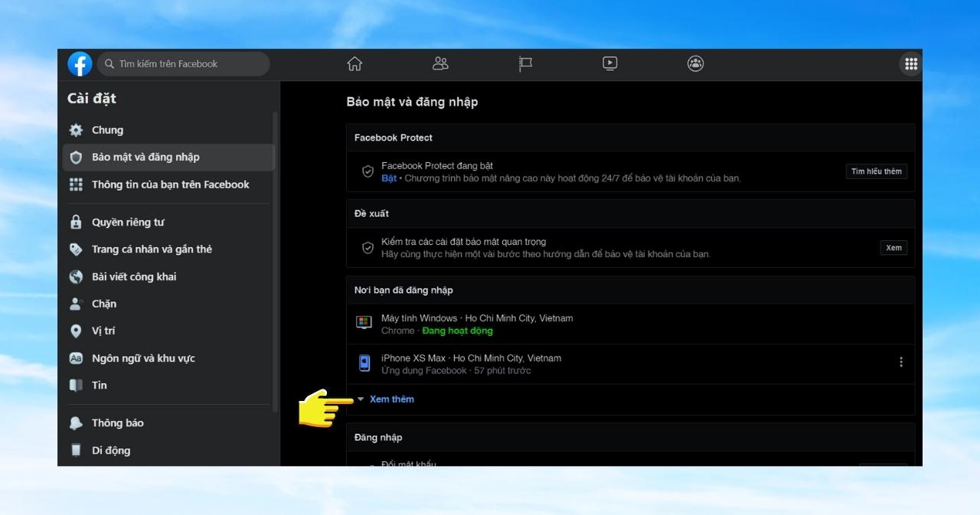Click the blue Bật status text
Viewport: 980px width, 515px height.
tap(389, 178)
